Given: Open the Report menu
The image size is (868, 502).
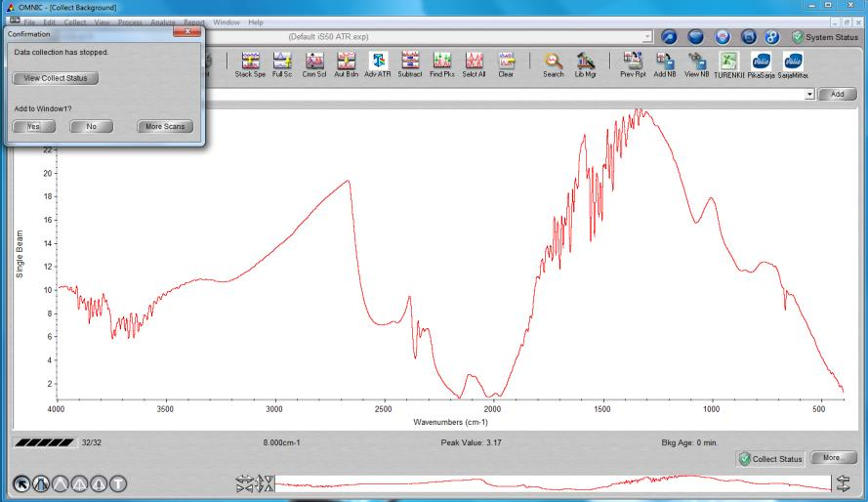Looking at the screenshot, I should point(194,22).
